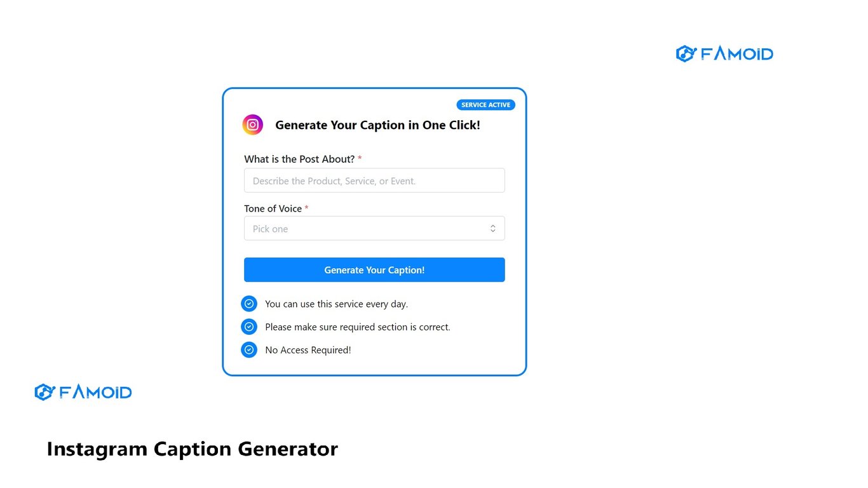Click the Generate Your Caption! button
The width and height of the screenshot is (868, 488).
click(x=374, y=270)
